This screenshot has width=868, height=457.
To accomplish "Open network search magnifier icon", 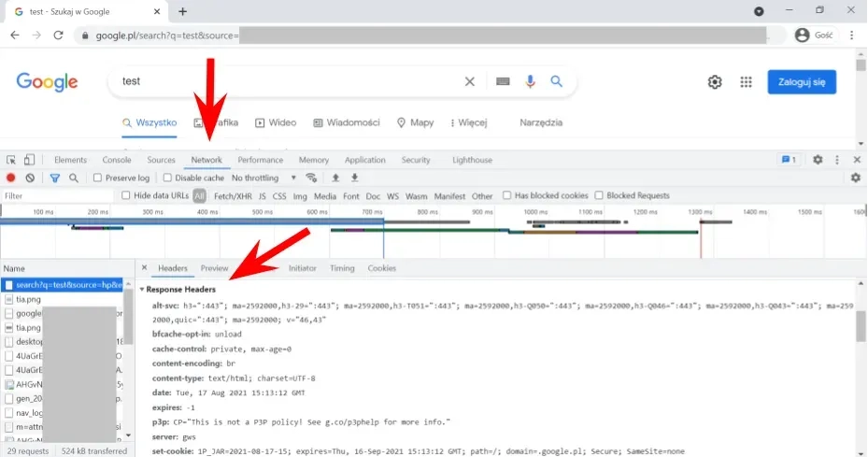I will pos(74,178).
